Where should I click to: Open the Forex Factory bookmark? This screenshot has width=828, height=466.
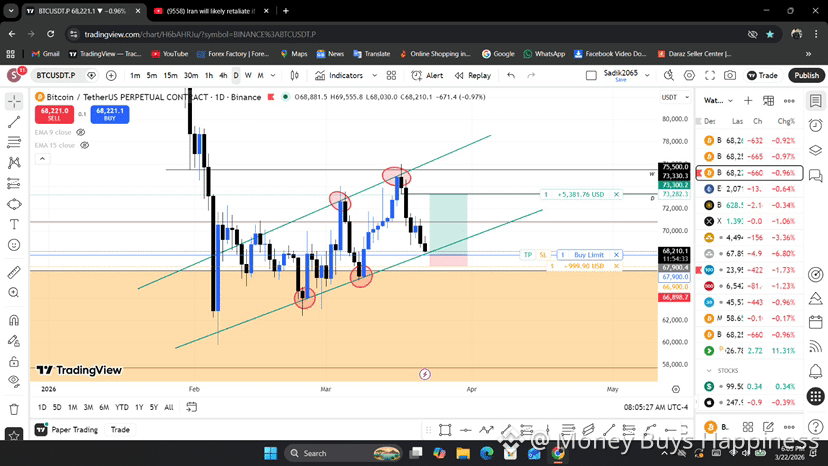click(233, 54)
